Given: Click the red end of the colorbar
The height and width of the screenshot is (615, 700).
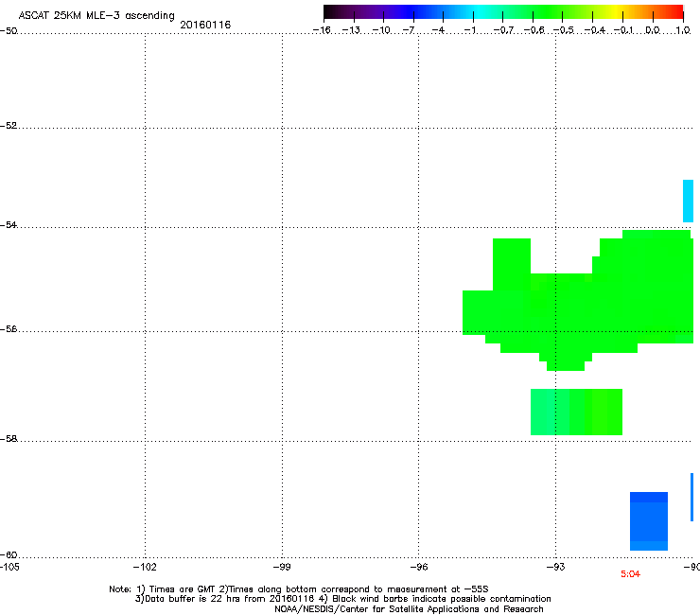Looking at the screenshot, I should (x=676, y=11).
